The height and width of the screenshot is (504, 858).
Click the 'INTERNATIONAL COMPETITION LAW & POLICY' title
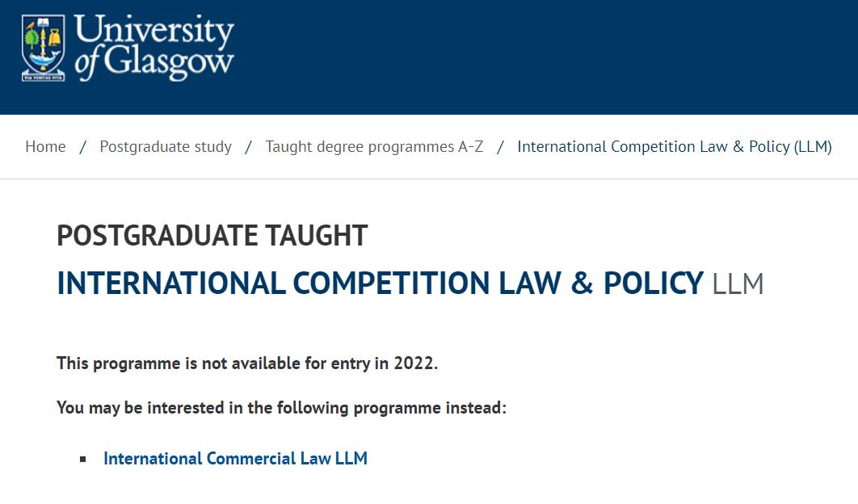pos(380,283)
